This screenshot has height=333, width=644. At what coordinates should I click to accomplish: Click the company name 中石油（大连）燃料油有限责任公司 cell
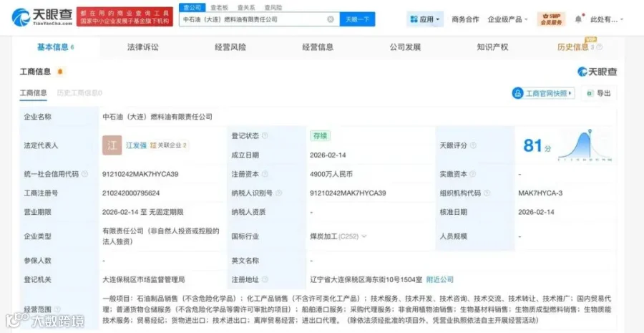(x=157, y=117)
